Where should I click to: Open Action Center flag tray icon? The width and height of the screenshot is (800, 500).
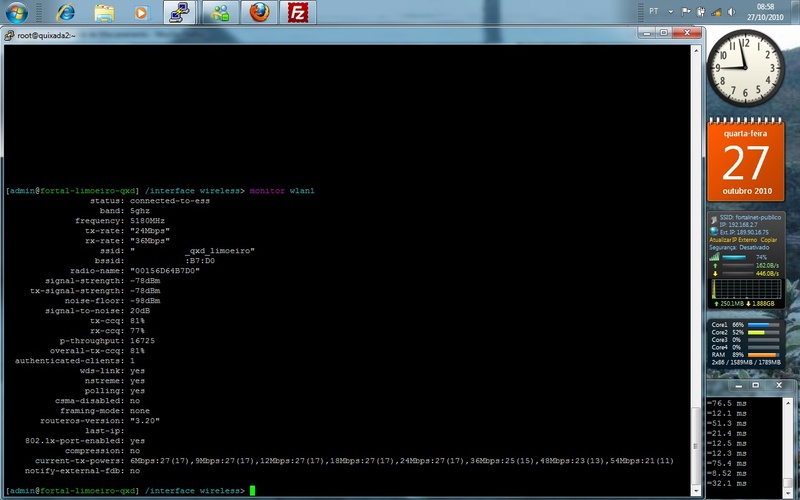pos(686,12)
